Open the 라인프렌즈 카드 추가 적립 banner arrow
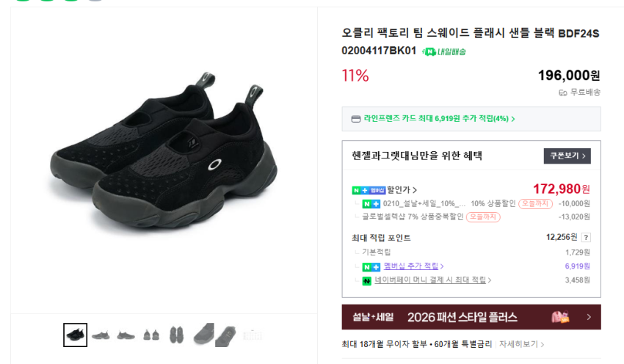 tap(513, 119)
